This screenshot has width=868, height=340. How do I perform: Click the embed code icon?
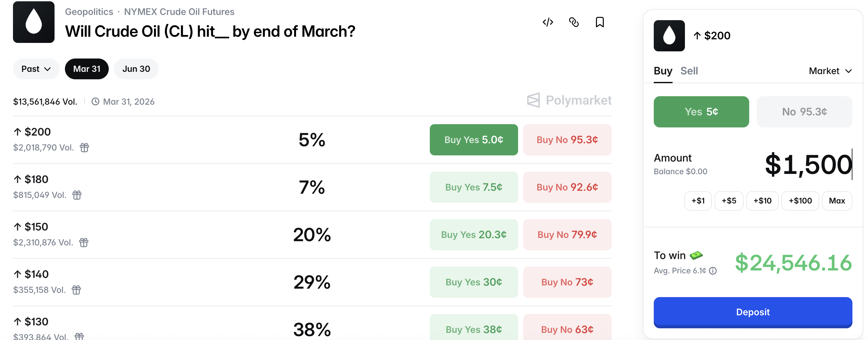548,22
